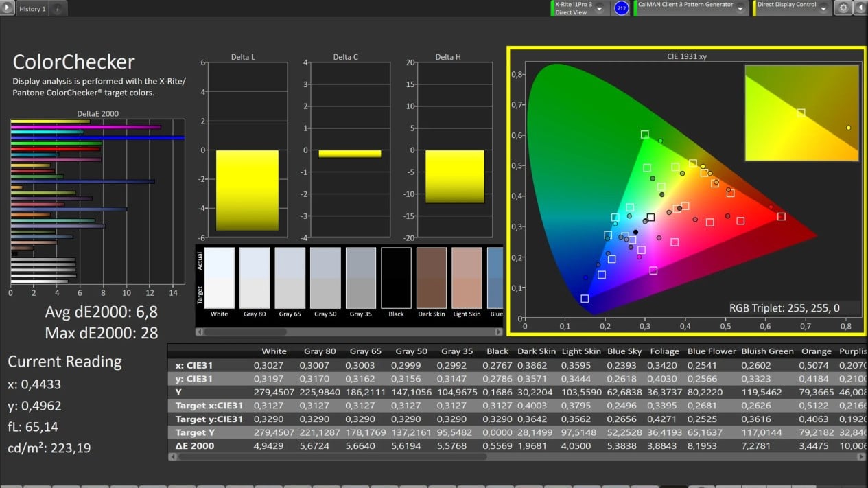Click the Delta C chart bar
The width and height of the screenshot is (868, 488).
350,154
